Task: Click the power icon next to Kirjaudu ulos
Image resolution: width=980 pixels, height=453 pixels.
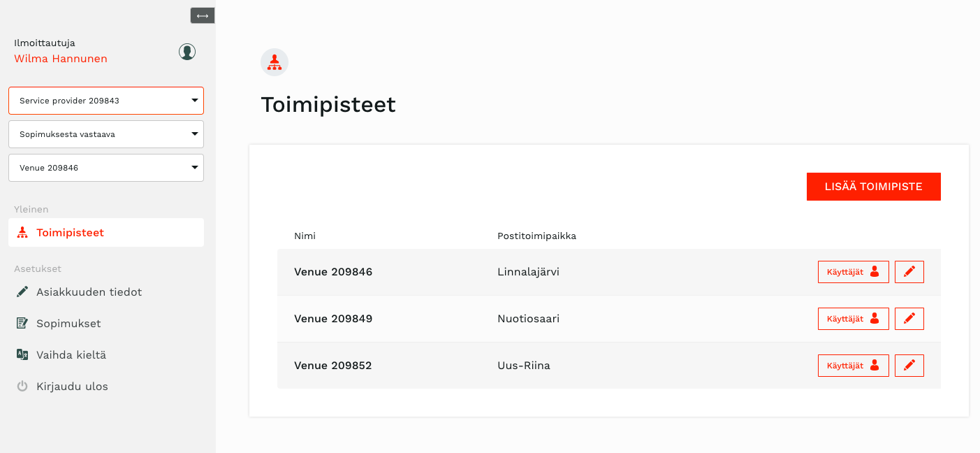Action: click(x=22, y=386)
